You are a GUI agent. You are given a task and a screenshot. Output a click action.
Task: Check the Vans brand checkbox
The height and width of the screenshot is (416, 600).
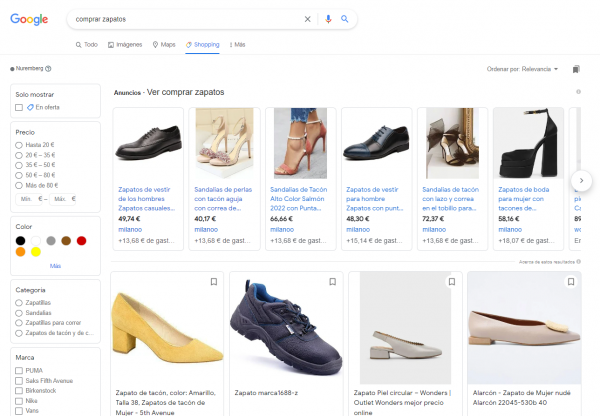19,411
